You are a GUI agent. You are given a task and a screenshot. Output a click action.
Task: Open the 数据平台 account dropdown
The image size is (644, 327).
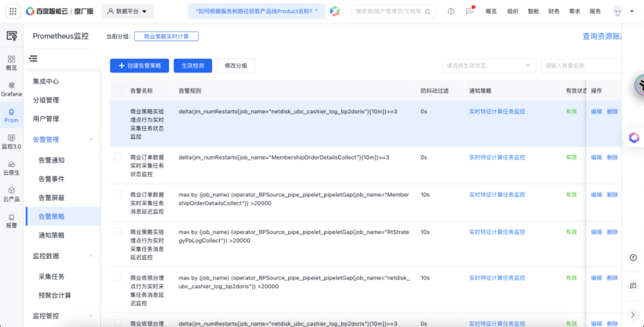click(x=128, y=11)
